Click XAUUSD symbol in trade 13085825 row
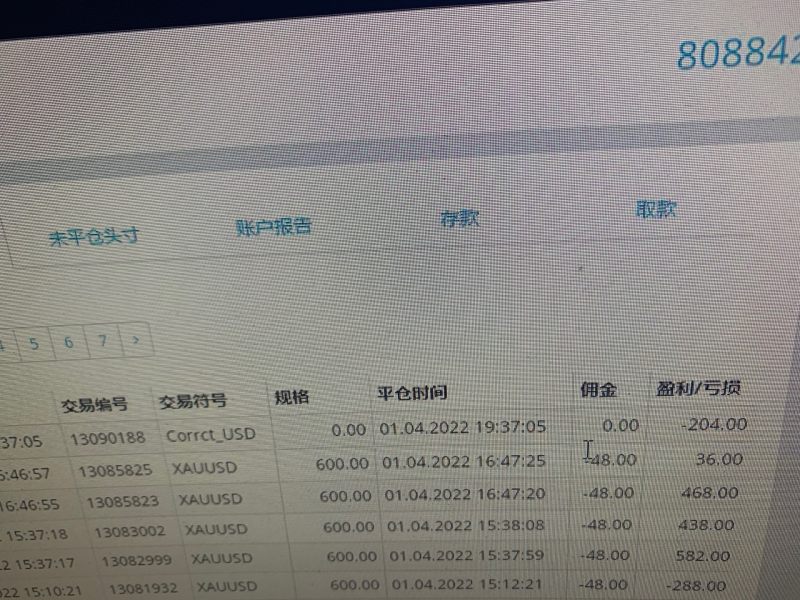The height and width of the screenshot is (600, 800). click(x=205, y=468)
